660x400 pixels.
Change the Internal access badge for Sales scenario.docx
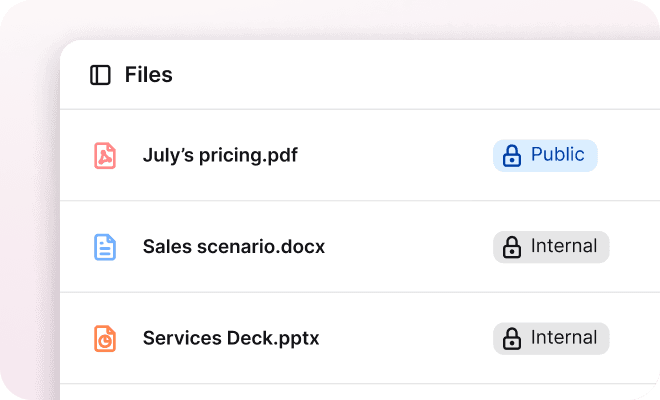point(551,247)
